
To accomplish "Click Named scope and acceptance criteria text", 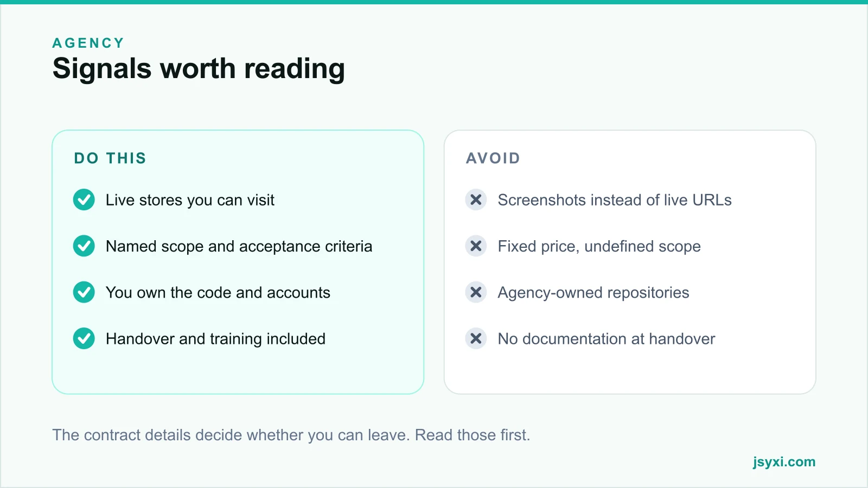I will point(239,246).
